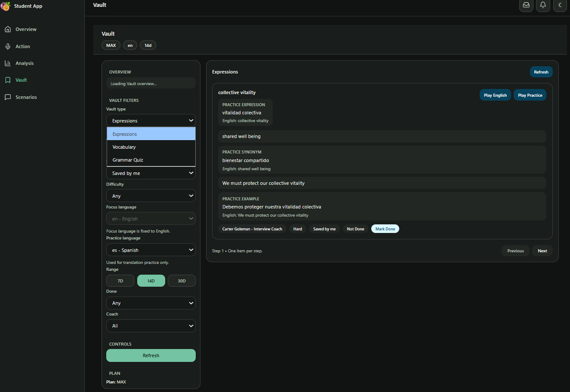Image resolution: width=570 pixels, height=392 pixels.
Task: Click the 'collective vitality' card title
Action: coord(237,92)
